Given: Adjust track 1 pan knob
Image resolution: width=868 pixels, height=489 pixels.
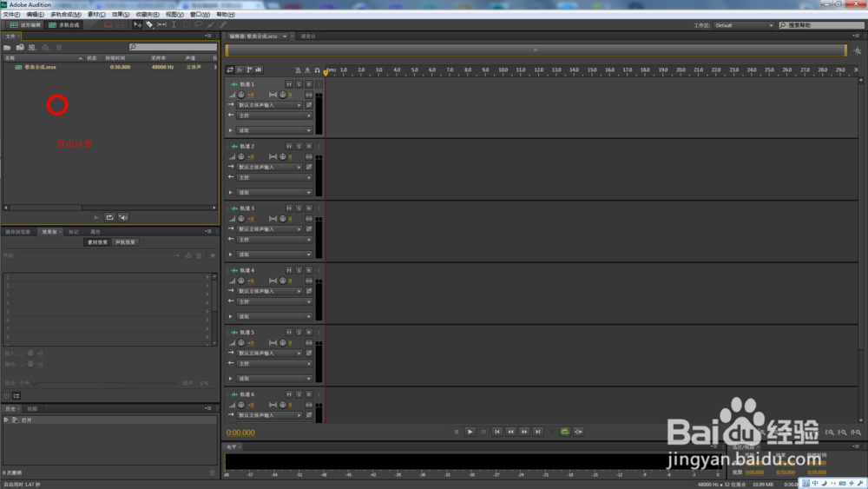Looking at the screenshot, I should pos(283,95).
